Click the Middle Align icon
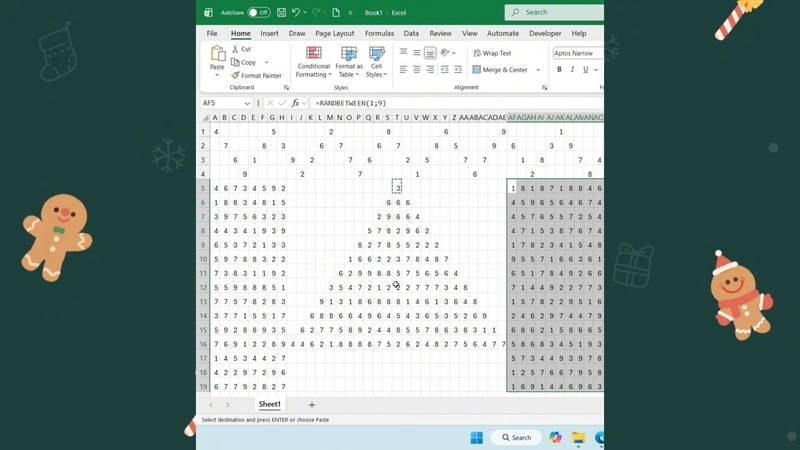Viewport: 800px width, 450px height. click(x=417, y=53)
